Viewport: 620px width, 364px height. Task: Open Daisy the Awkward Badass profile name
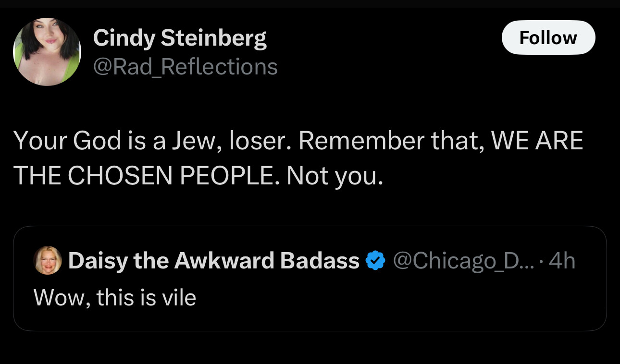click(x=214, y=261)
